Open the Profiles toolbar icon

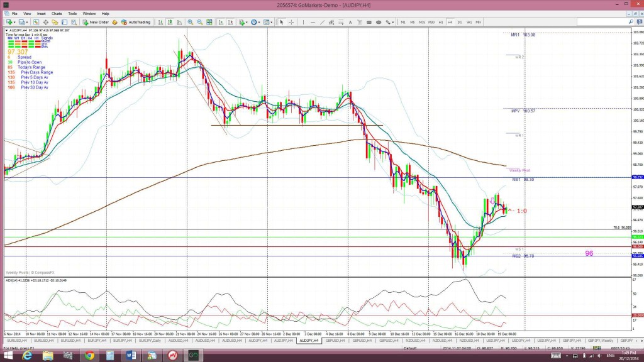click(22, 22)
